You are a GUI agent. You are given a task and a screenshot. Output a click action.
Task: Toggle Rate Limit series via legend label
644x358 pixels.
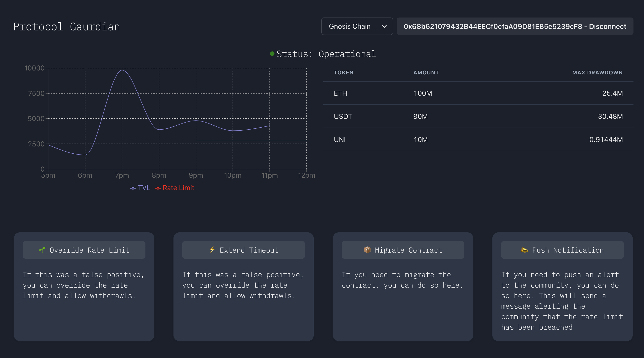[178, 188]
